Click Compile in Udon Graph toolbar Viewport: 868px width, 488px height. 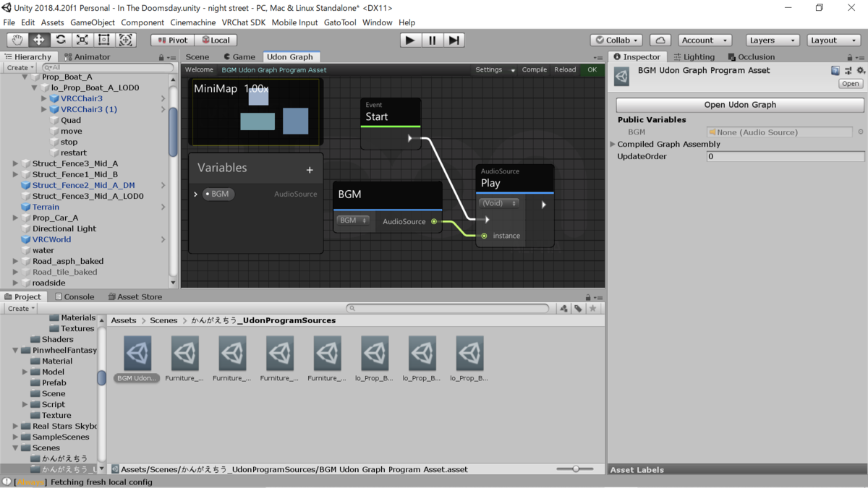click(535, 70)
